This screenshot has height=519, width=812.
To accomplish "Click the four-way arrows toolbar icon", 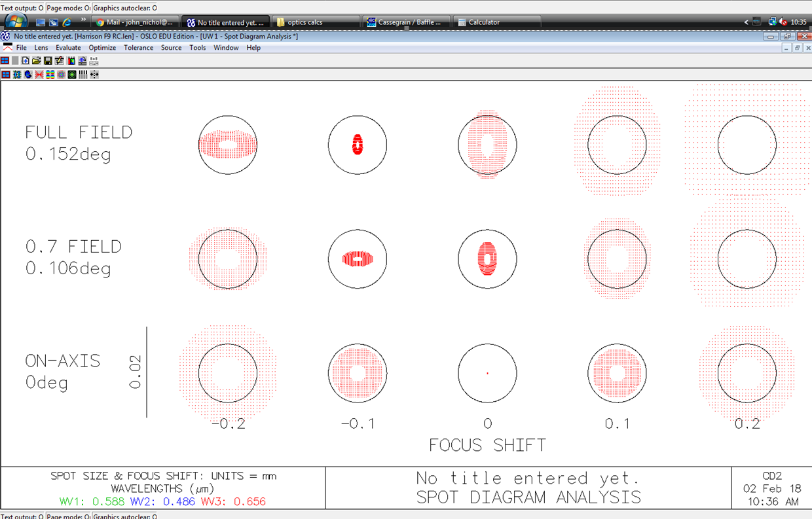I will (94, 75).
